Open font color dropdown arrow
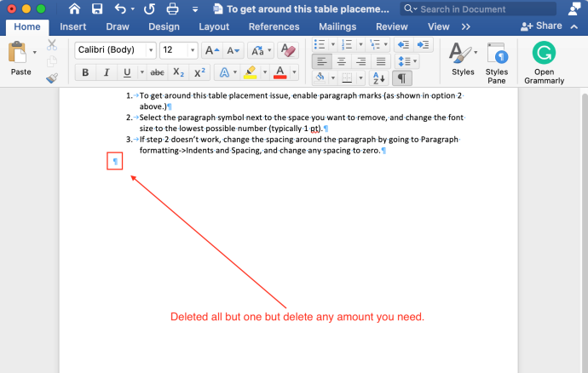Screen dimensions: 588x373 pyautogui.click(x=294, y=72)
